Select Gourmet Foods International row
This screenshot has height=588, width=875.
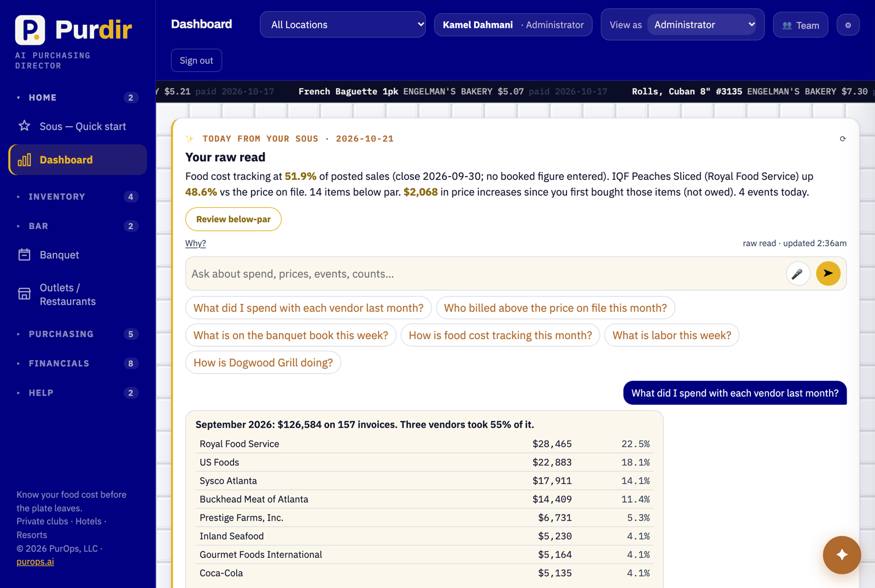click(424, 555)
